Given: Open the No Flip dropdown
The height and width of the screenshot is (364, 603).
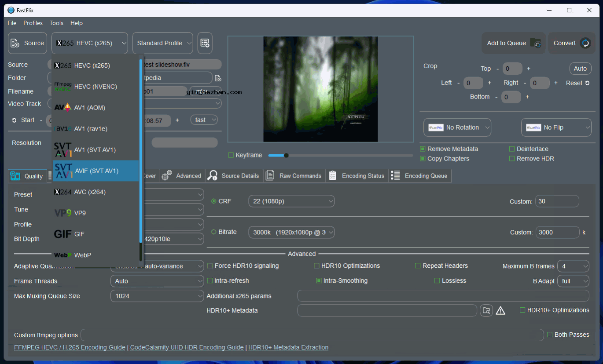Looking at the screenshot, I should (x=556, y=127).
